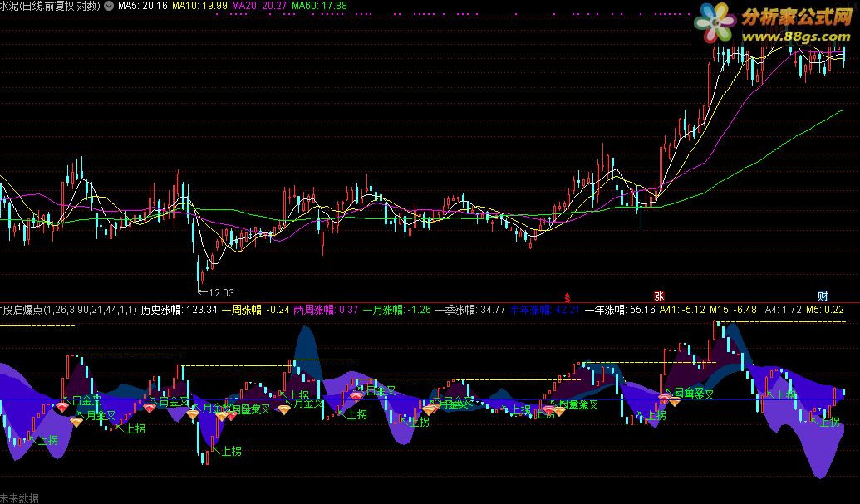The image size is (860, 504).
Task: Click the red 张 event marker icon
Action: click(659, 296)
